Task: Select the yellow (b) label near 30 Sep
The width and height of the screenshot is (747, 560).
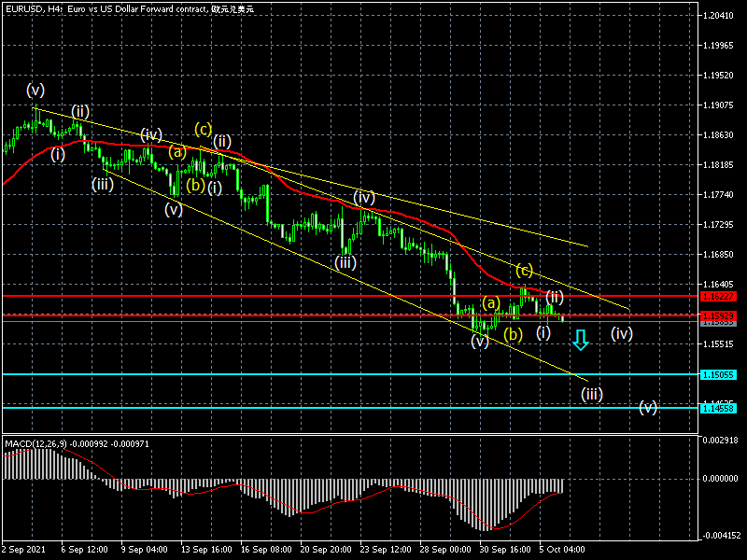Action: click(x=513, y=333)
